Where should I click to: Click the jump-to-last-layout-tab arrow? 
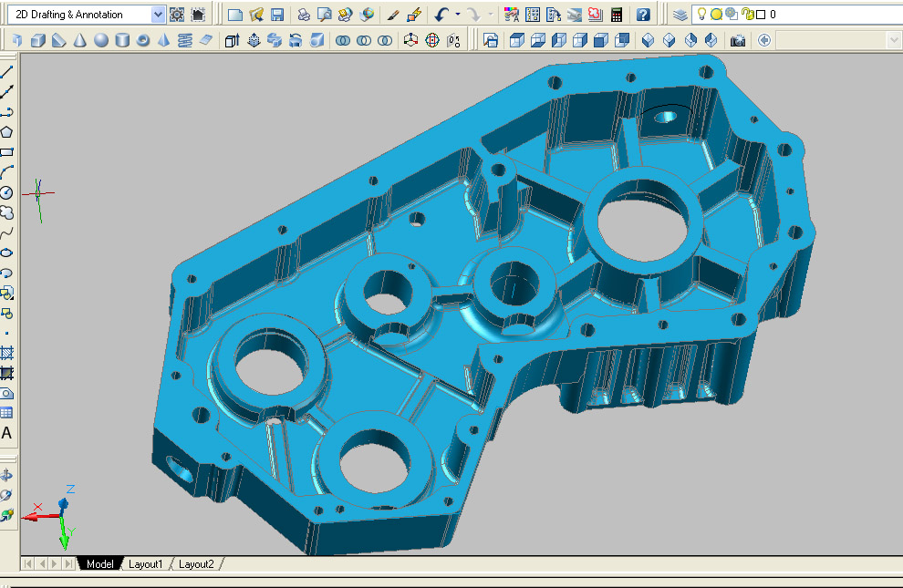point(69,564)
